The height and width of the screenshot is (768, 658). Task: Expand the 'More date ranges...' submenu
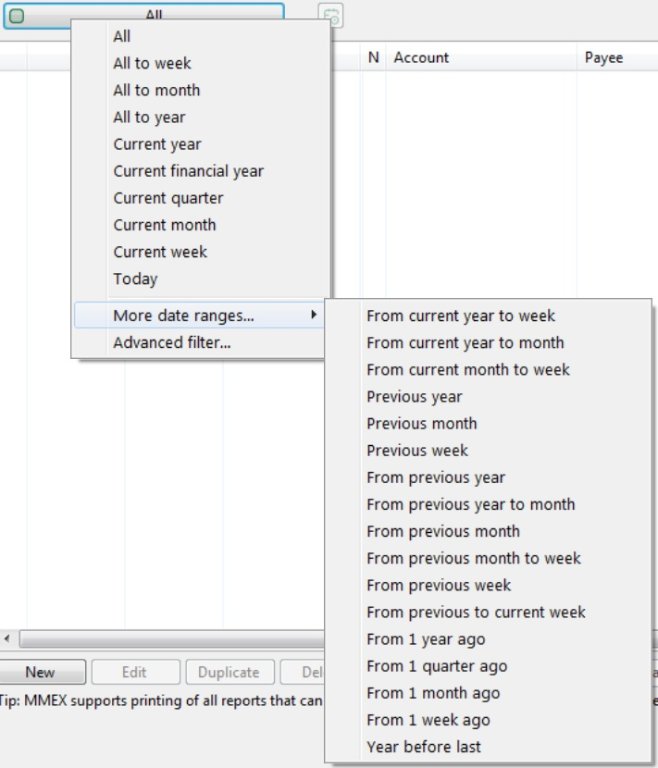click(199, 315)
